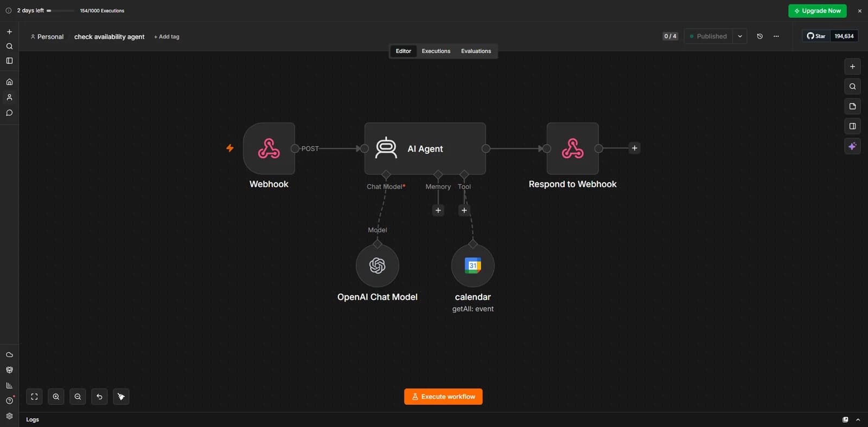Screen dimensions: 868x427
Task: Open the Webhook trigger node
Action: pos(269,148)
